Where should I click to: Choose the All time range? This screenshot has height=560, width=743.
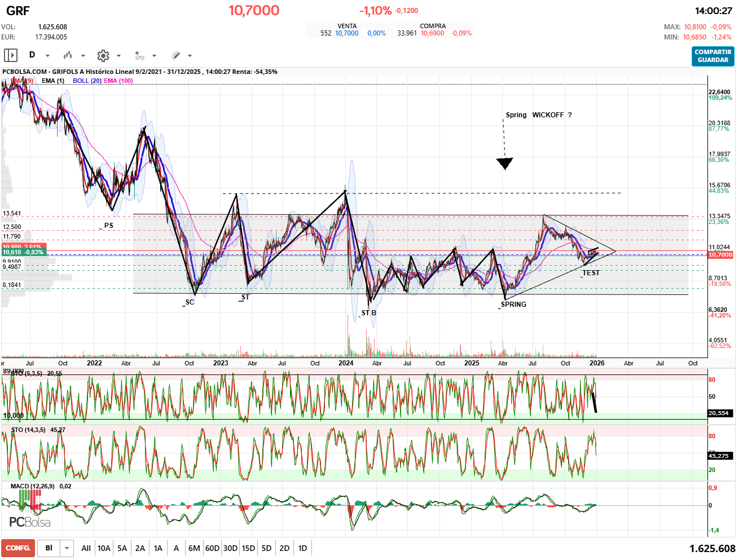tap(86, 548)
